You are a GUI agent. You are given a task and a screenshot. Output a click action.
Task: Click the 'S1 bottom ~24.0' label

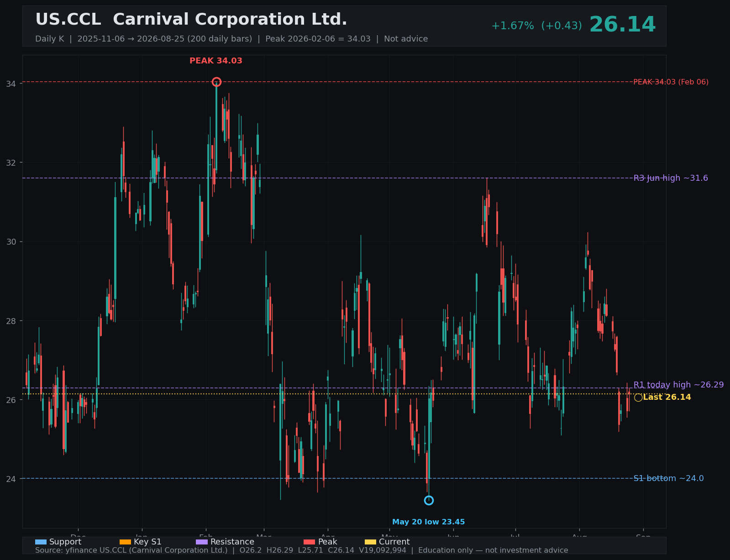click(x=668, y=478)
